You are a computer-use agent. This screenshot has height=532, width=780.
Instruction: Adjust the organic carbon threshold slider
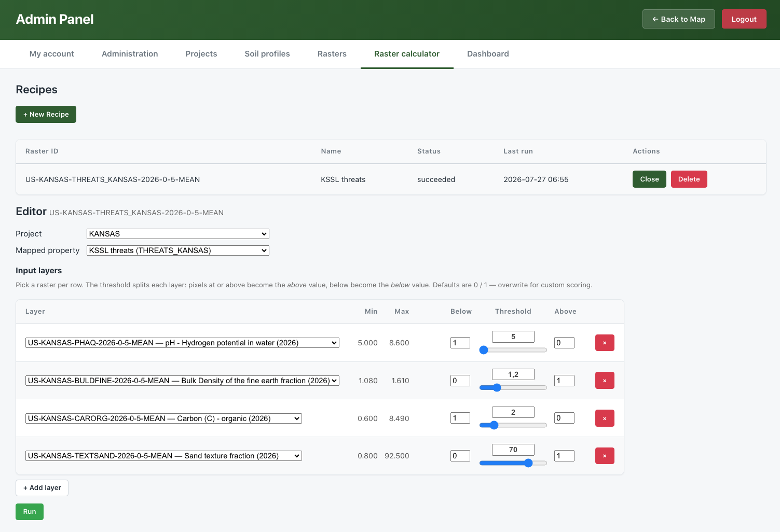tap(513, 425)
